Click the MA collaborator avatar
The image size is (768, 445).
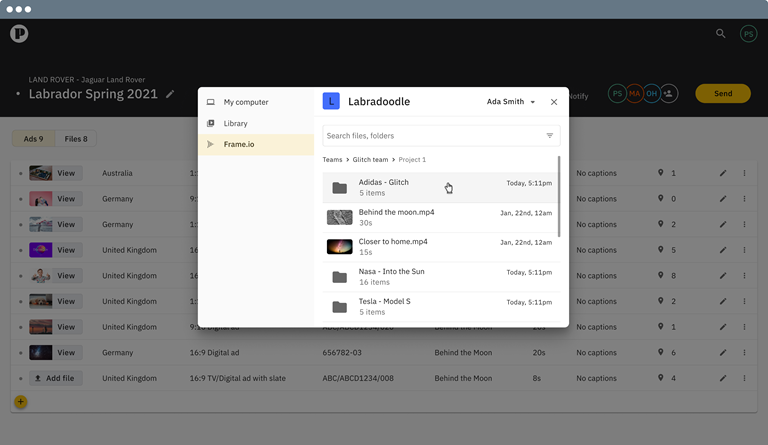(x=634, y=94)
